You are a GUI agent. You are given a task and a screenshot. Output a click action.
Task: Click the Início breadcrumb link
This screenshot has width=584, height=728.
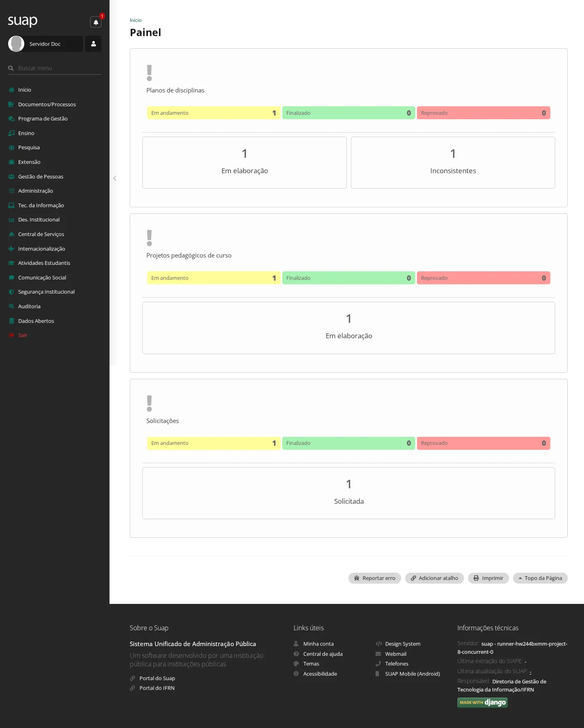[x=135, y=20]
